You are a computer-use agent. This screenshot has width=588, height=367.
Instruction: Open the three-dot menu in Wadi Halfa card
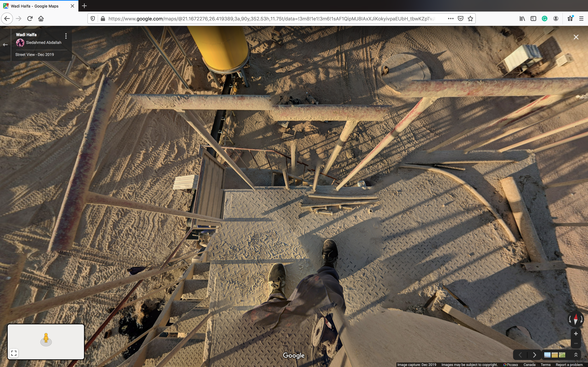pos(66,36)
